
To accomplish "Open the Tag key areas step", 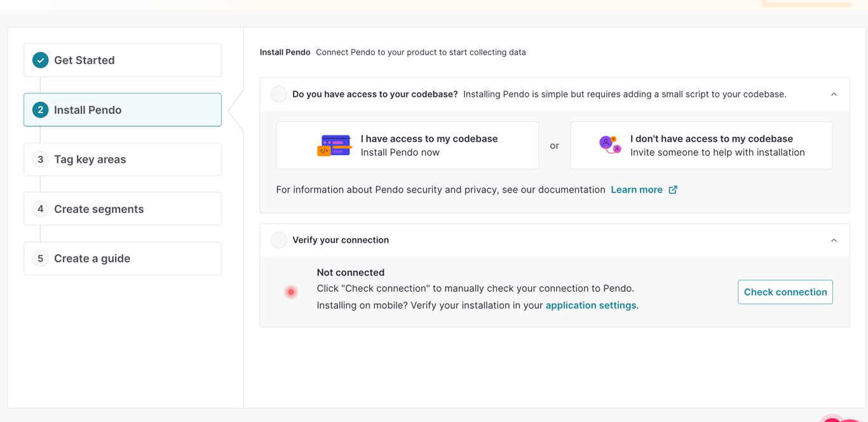I will tap(123, 160).
